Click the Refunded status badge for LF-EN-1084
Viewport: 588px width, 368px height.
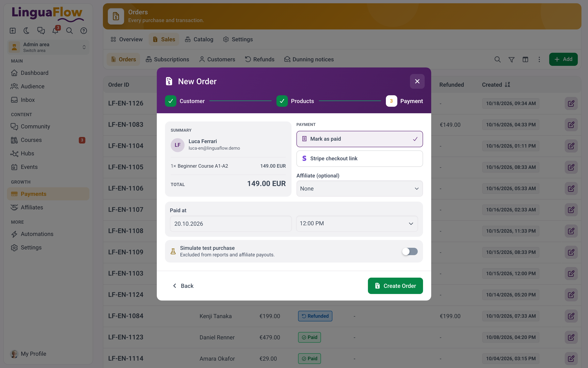coord(315,316)
